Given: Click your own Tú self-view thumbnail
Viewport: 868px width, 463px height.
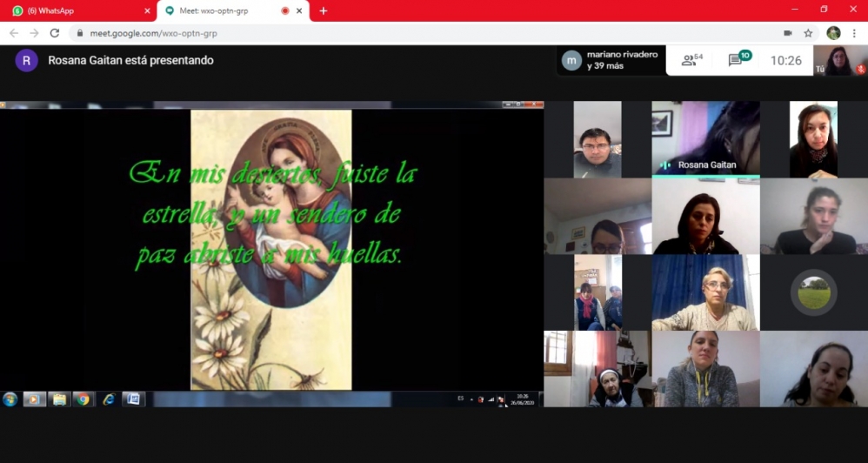Looking at the screenshot, I should [x=840, y=61].
